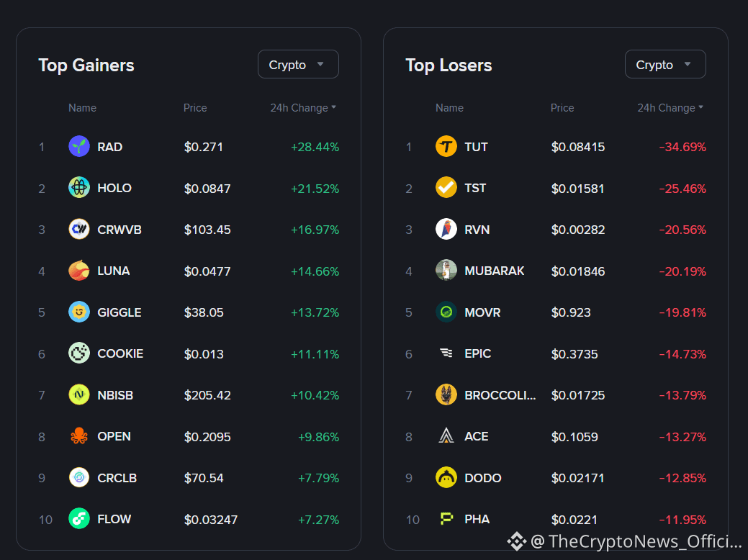Sort Top Gainers by 24h Change
This screenshot has width=748, height=560.
coord(303,108)
